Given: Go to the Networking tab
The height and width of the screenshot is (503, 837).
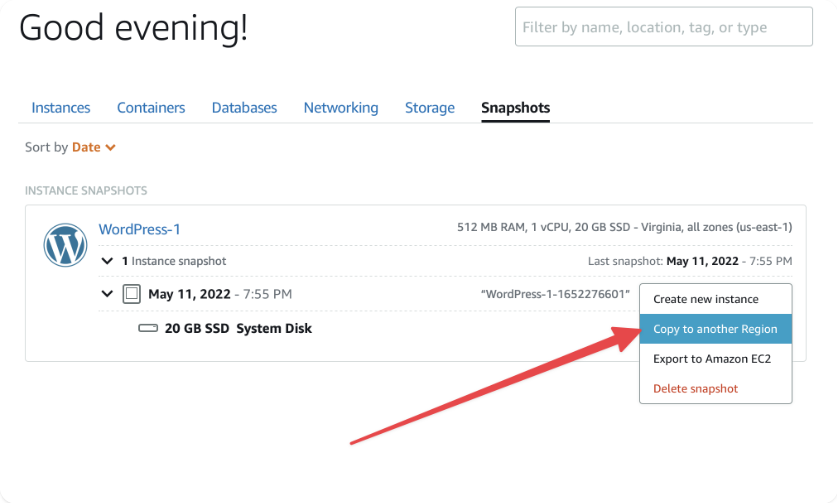Looking at the screenshot, I should pyautogui.click(x=341, y=108).
